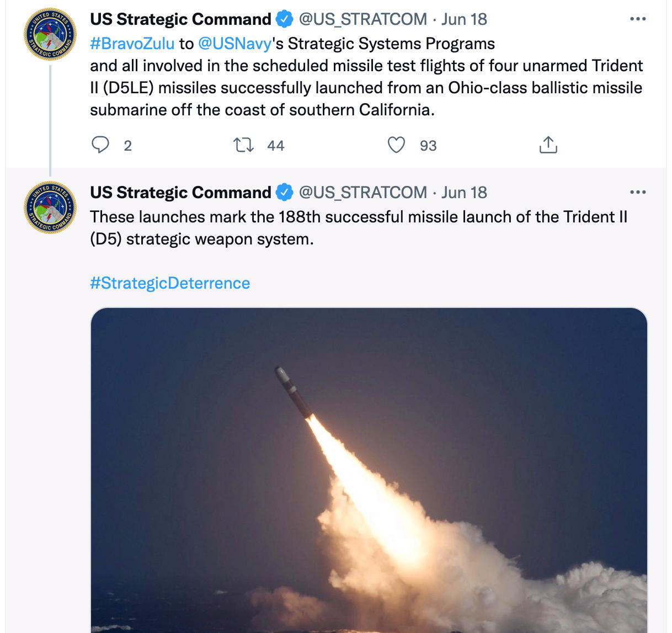This screenshot has height=633, width=672.
Task: Open the Trident missile launch photo
Action: [369, 469]
